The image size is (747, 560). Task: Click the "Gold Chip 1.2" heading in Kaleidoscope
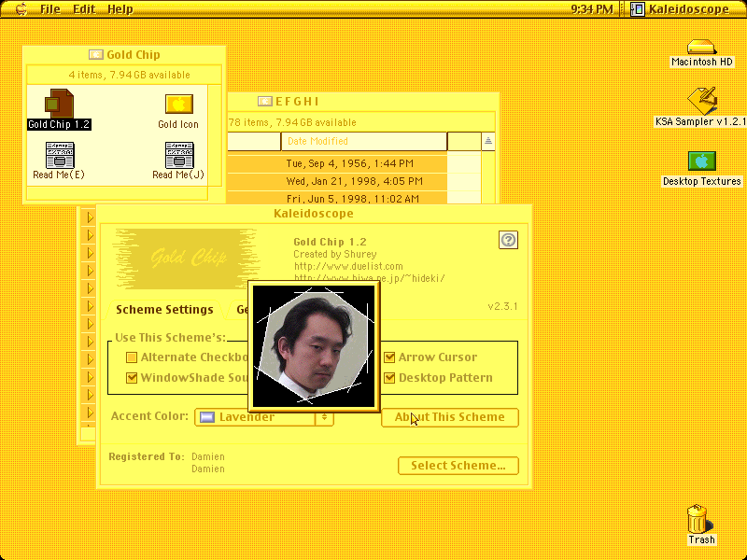point(330,242)
